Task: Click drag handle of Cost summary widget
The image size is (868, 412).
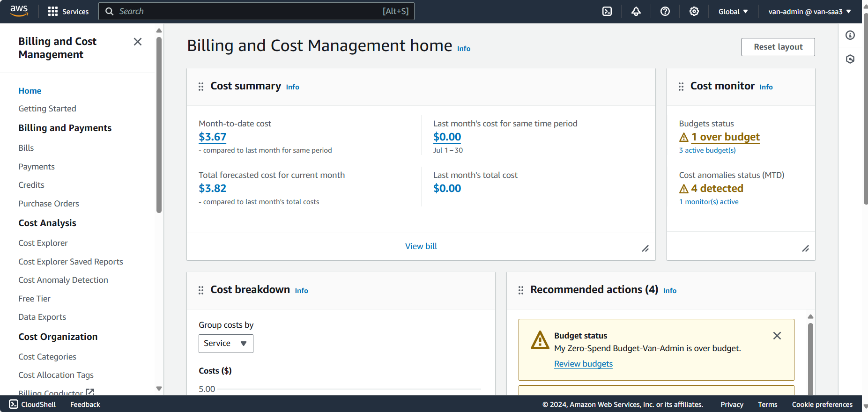Action: pos(201,87)
